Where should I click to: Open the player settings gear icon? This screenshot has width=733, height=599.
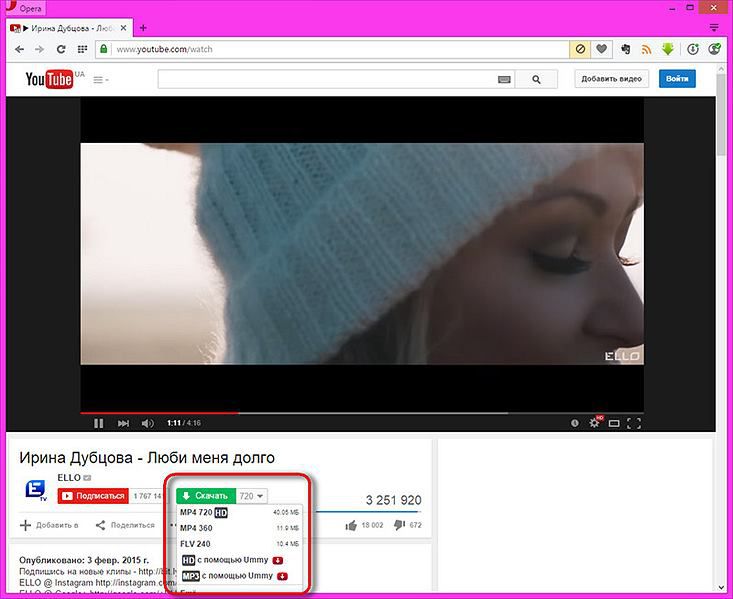pyautogui.click(x=594, y=423)
